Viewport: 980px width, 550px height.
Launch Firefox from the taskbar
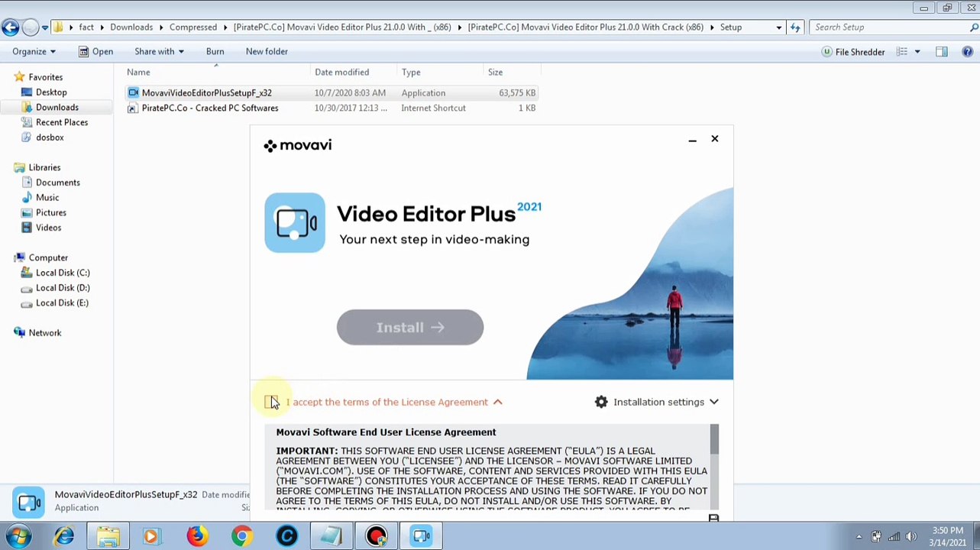[197, 536]
